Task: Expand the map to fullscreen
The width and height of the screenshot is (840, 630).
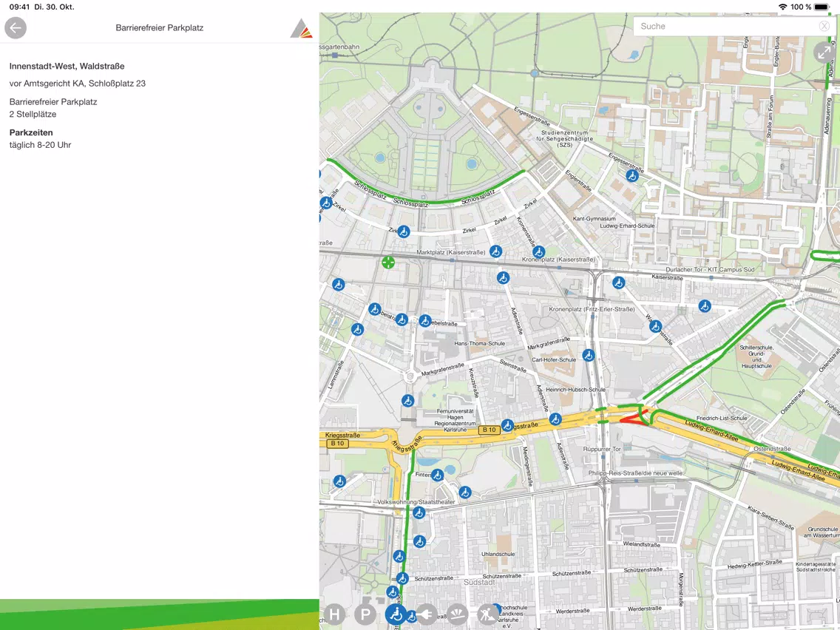Action: pos(824,53)
